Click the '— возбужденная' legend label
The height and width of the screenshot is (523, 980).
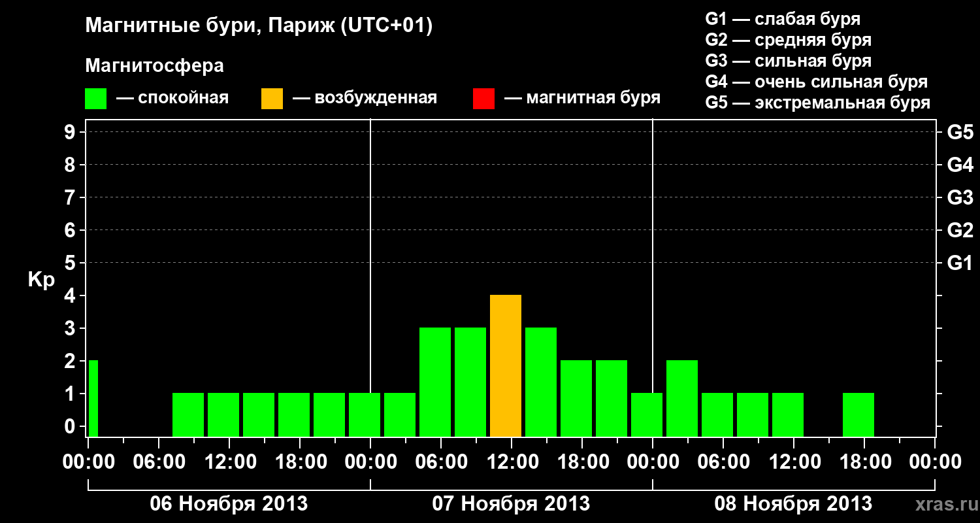(365, 99)
